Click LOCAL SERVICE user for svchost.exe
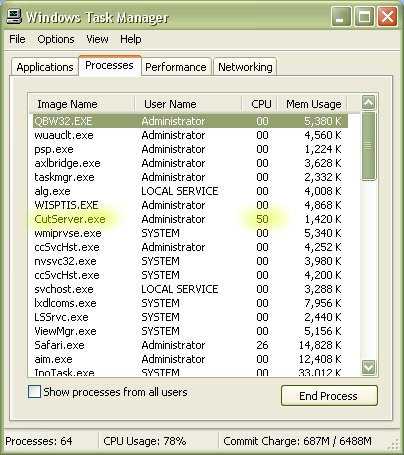 pos(180,289)
